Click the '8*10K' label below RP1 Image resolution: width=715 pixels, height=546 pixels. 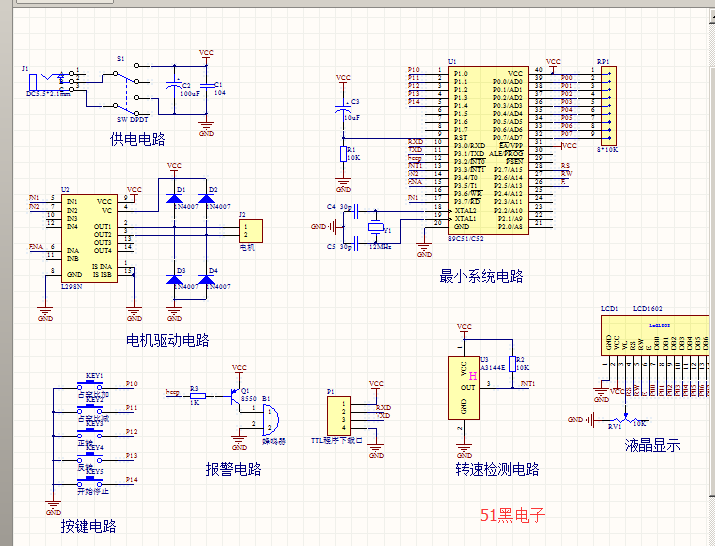pos(607,150)
